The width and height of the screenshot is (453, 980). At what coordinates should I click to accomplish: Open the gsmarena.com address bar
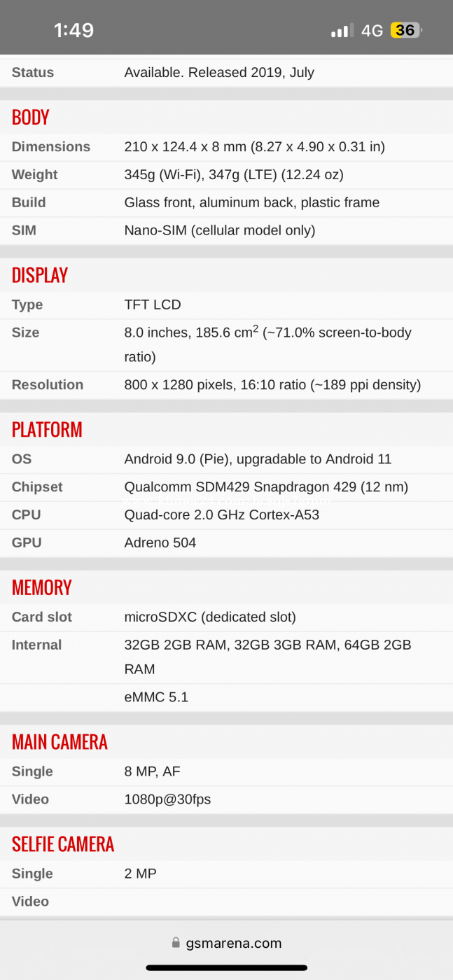226,943
